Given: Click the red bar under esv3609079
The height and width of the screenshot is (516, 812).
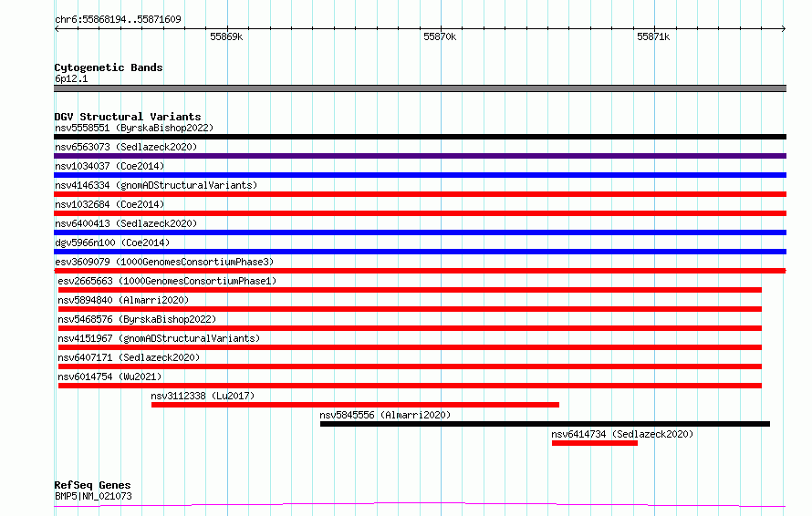Looking at the screenshot, I should 420,271.
